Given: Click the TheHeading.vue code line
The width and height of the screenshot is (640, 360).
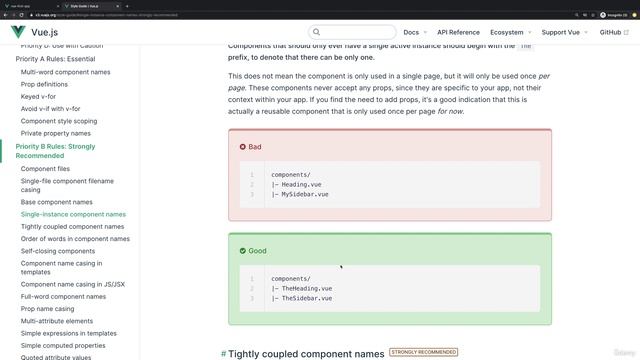Looking at the screenshot, I should pyautogui.click(x=302, y=289).
